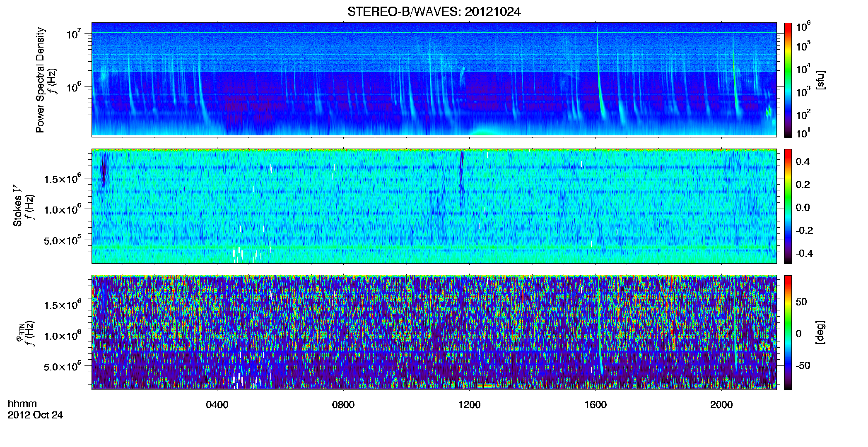Click the STEREO-B/WAVES: 20121024 plot title
Image resolution: width=868 pixels, height=447 pixels.
pos(434,12)
